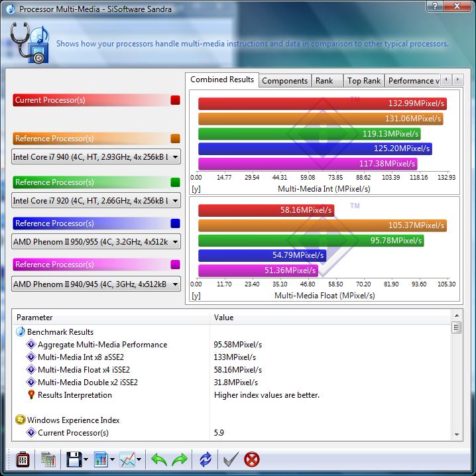Viewport: 476px width, 476px height.
Task: Go back with the green left arrow
Action: click(158, 459)
